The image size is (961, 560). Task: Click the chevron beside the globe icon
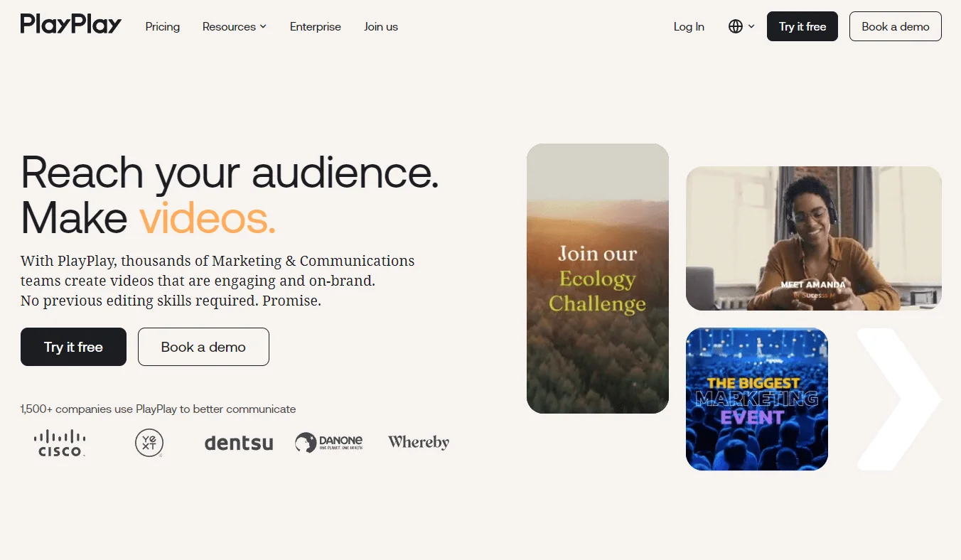pyautogui.click(x=751, y=26)
